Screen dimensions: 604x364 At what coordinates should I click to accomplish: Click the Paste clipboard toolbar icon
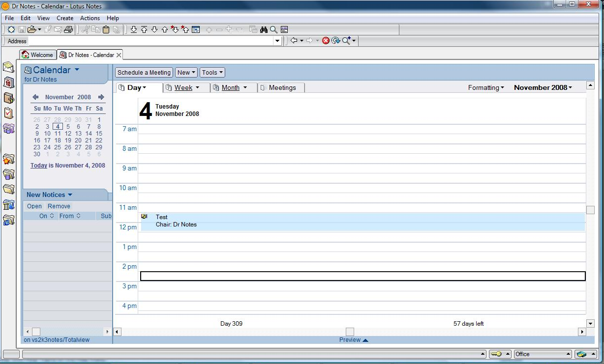106,29
